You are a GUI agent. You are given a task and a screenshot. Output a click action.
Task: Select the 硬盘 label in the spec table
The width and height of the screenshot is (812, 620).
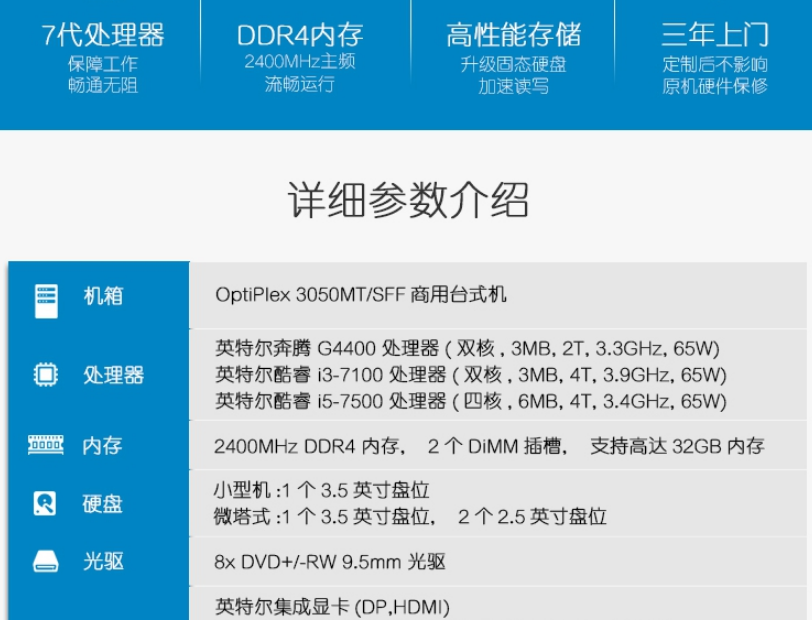pyautogui.click(x=103, y=504)
